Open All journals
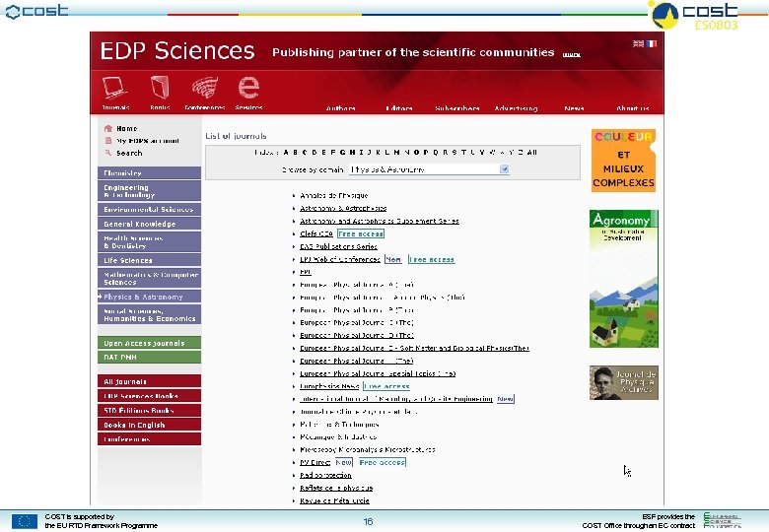 tap(149, 381)
